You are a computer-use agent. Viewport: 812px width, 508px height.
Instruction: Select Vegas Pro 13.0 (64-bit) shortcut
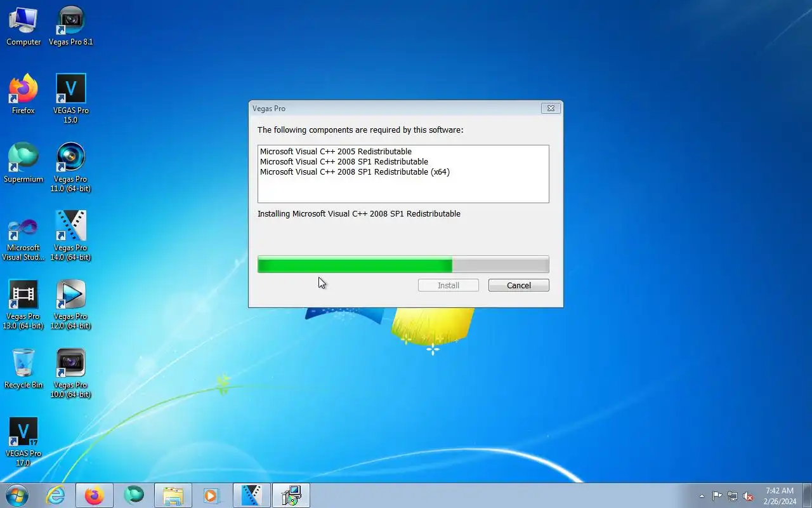click(x=23, y=304)
